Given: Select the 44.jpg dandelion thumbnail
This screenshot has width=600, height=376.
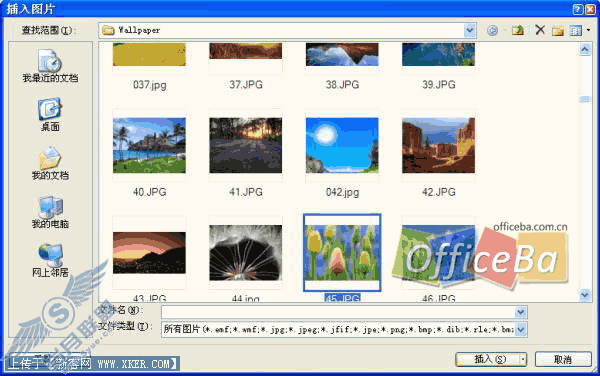Looking at the screenshot, I should pos(246,252).
